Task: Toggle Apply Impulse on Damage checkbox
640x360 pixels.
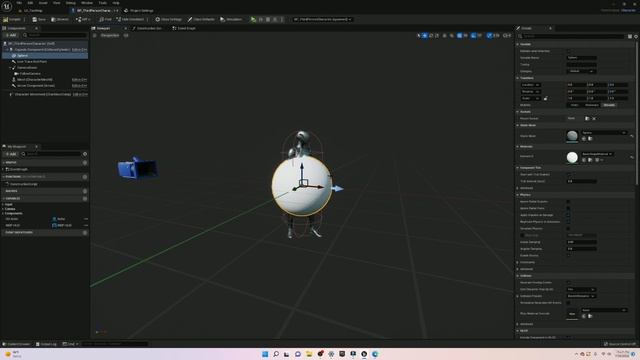Action: pos(568,215)
